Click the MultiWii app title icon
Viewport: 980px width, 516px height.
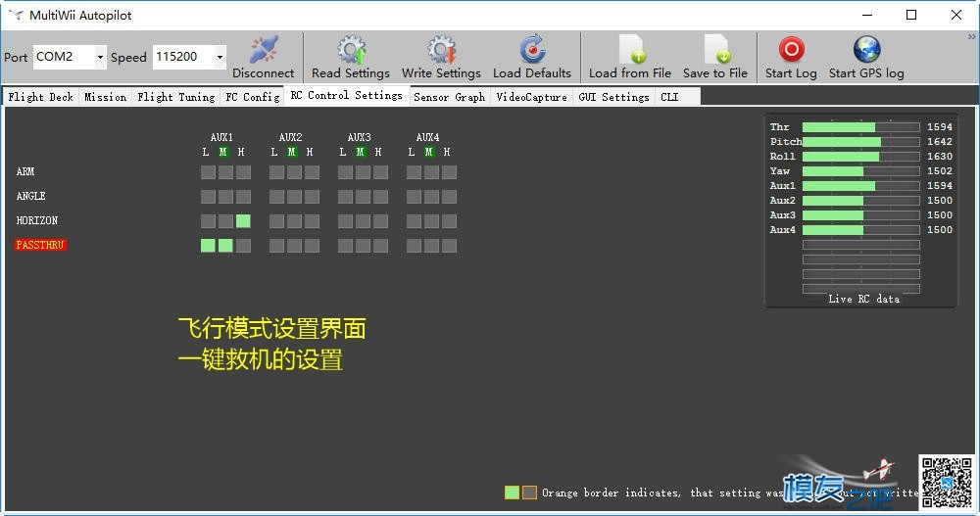click(17, 15)
